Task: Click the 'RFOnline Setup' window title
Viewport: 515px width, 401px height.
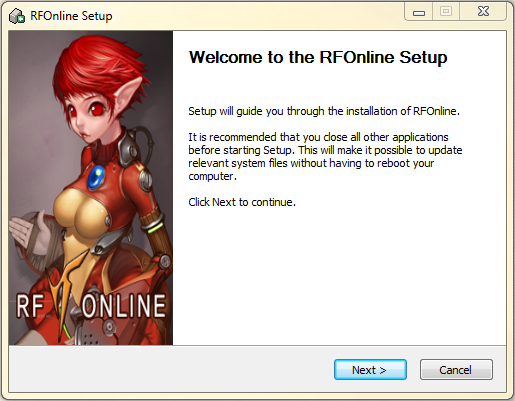Action: point(71,16)
